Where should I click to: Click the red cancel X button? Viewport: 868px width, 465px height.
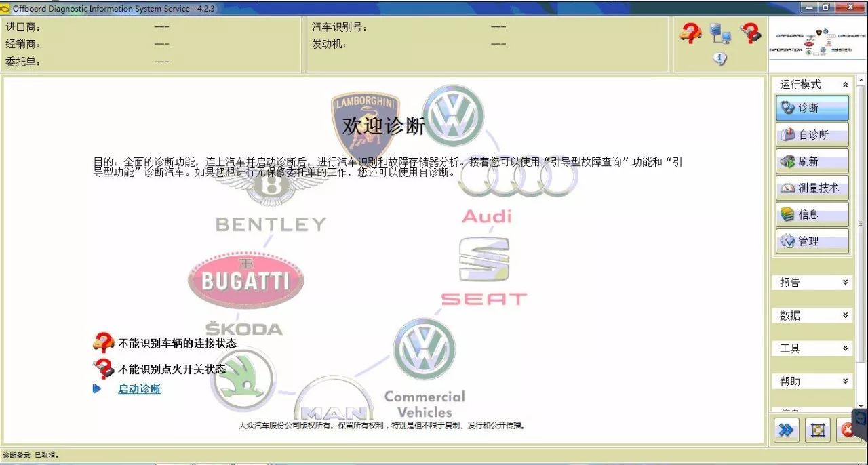(846, 430)
